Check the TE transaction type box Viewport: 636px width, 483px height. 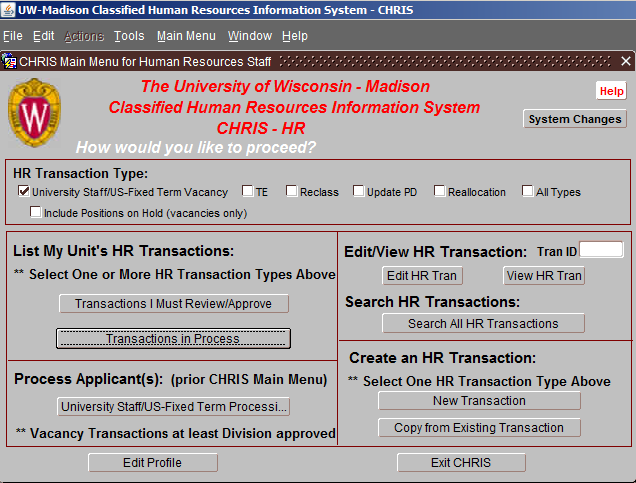click(x=247, y=191)
